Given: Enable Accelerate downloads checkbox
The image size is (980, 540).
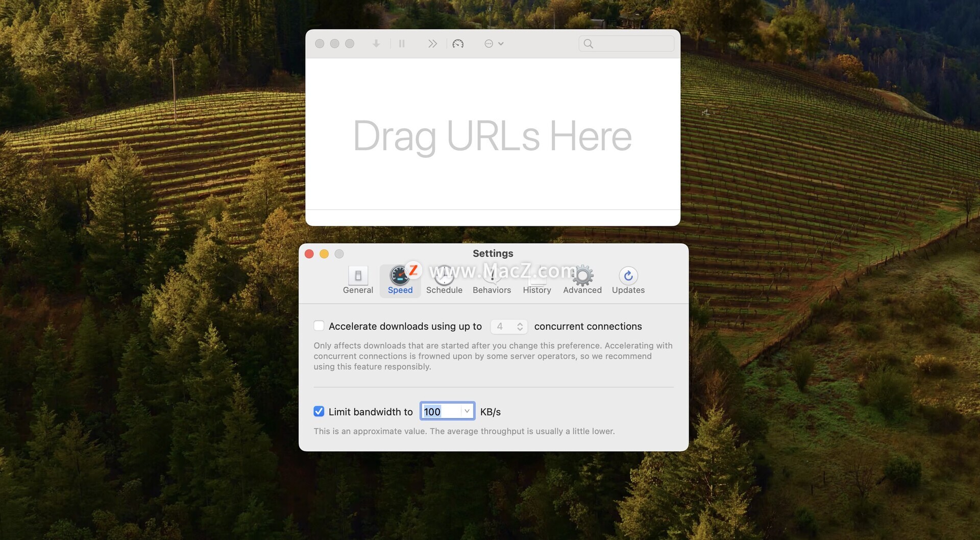Looking at the screenshot, I should pos(319,326).
